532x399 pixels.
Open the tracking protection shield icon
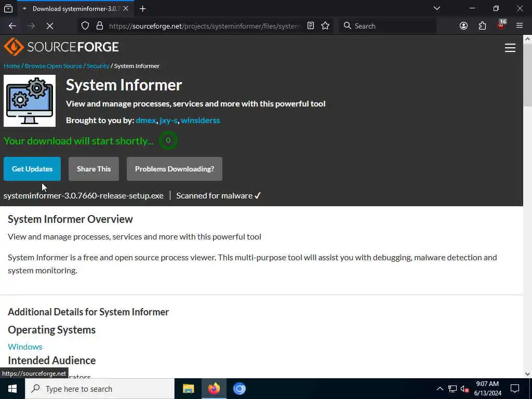[85, 26]
